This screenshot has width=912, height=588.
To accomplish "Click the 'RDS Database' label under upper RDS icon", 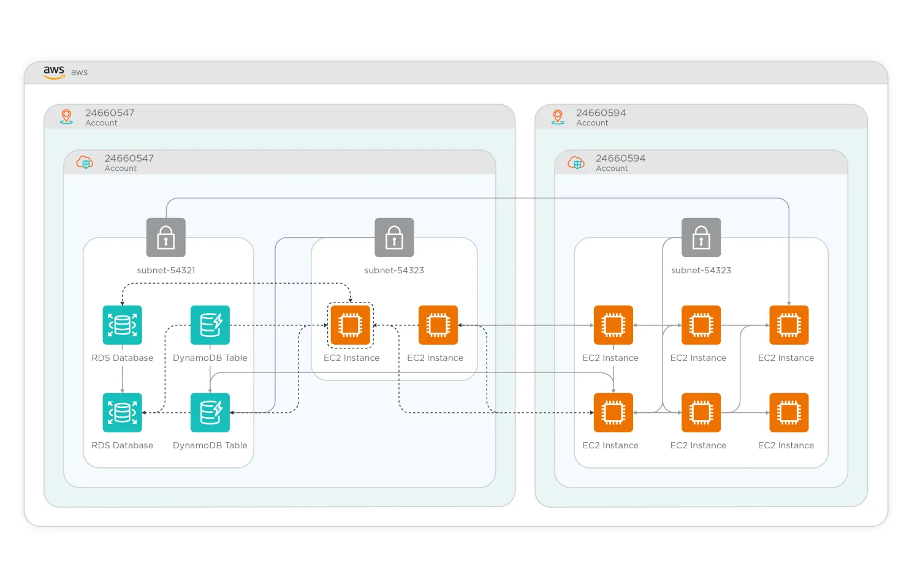I will pos(123,358).
